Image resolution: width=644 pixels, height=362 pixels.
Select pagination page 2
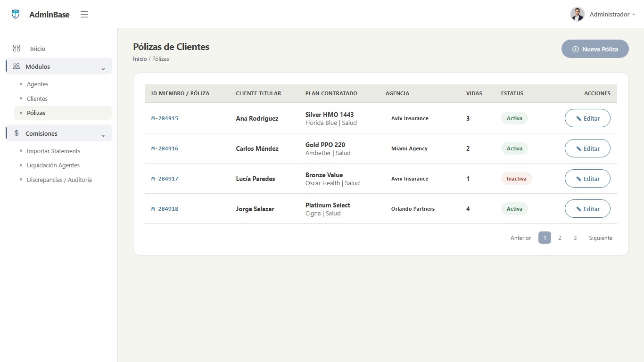coord(560,238)
